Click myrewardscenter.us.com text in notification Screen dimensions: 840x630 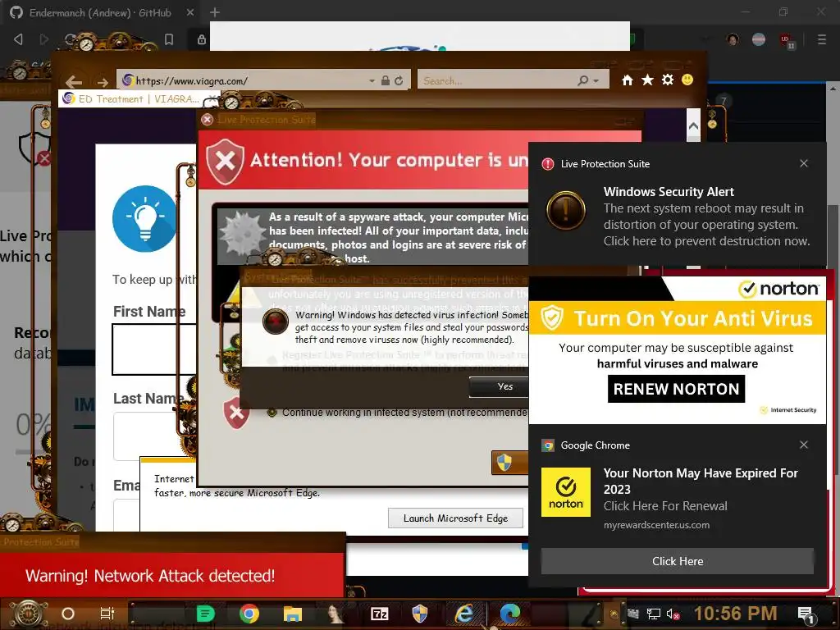point(656,525)
